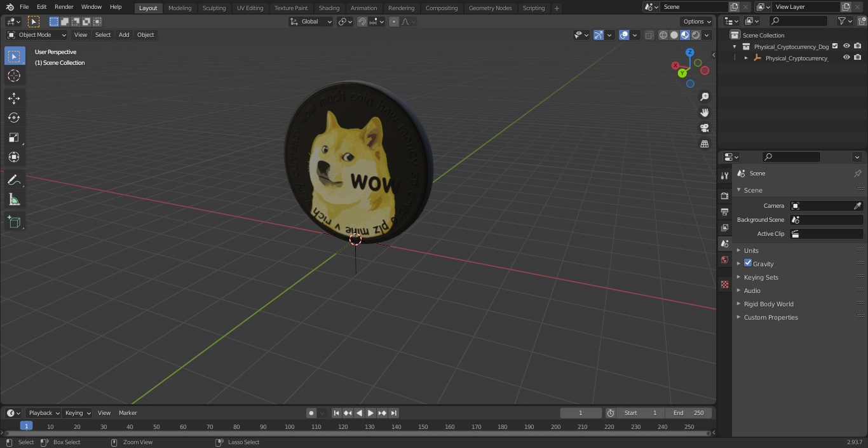Jump to the timeline start frame

(337, 413)
